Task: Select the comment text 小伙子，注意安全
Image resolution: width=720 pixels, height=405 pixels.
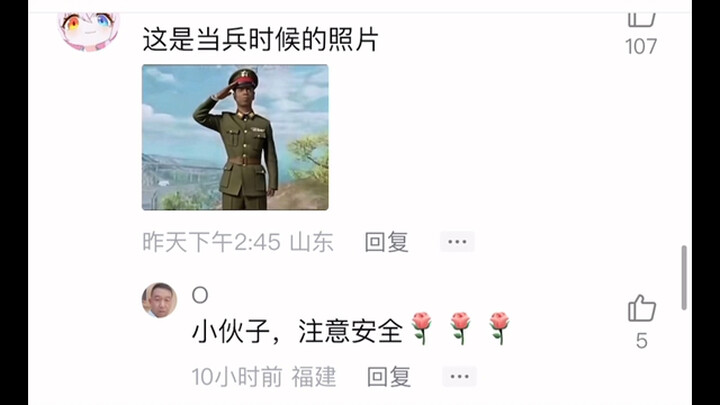Action: [x=297, y=332]
